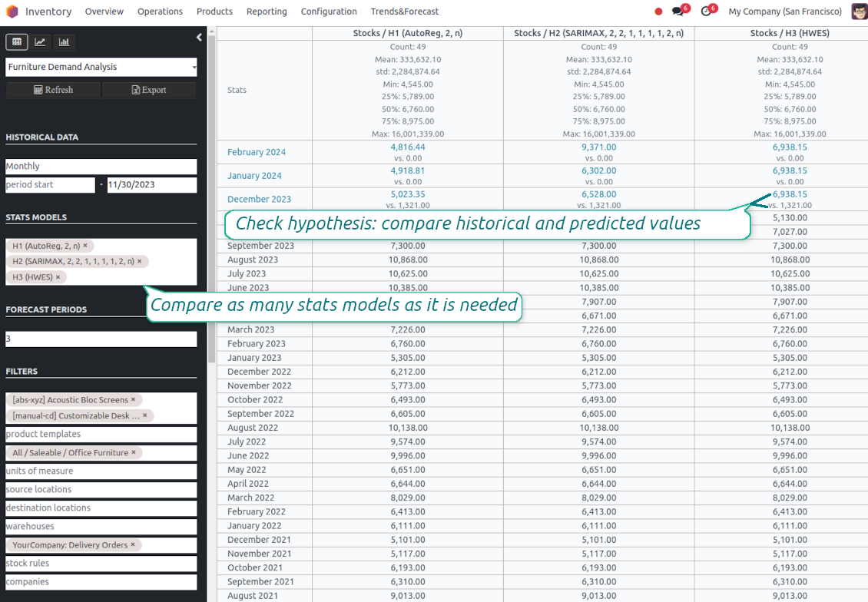Remove the Office Furniture category tag
This screenshot has width=868, height=602.
tap(134, 452)
